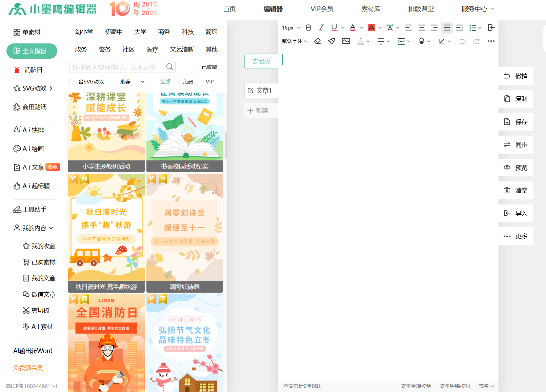Image resolution: width=546 pixels, height=392 pixels.
Task: Select center text alignment
Action: pos(421,28)
